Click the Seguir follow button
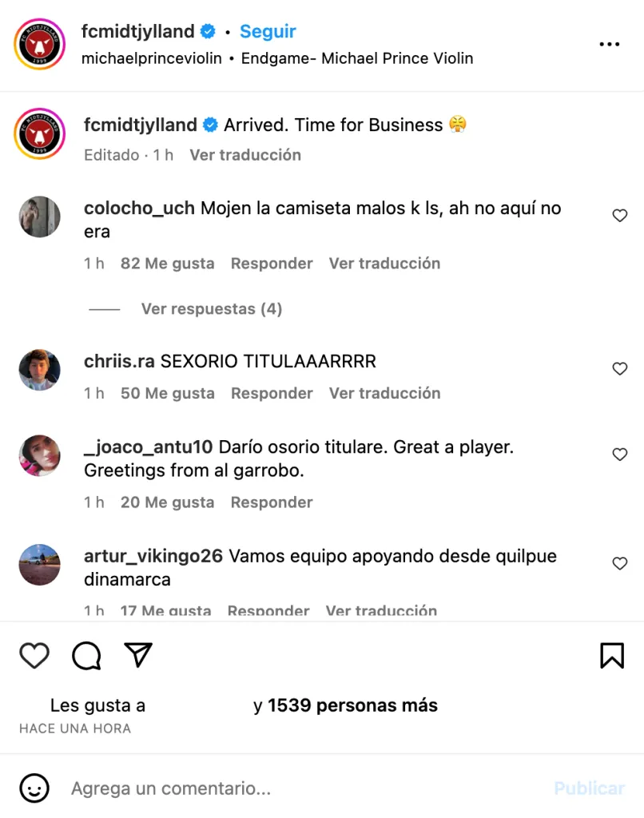 pyautogui.click(x=268, y=32)
